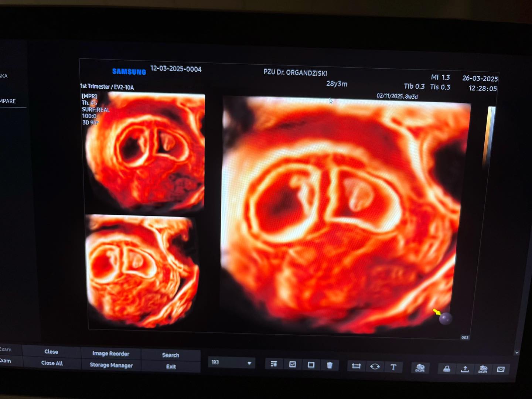Image resolution: width=532 pixels, height=399 pixels.
Task: Click the first DICOM send icon
Action: 420,368
